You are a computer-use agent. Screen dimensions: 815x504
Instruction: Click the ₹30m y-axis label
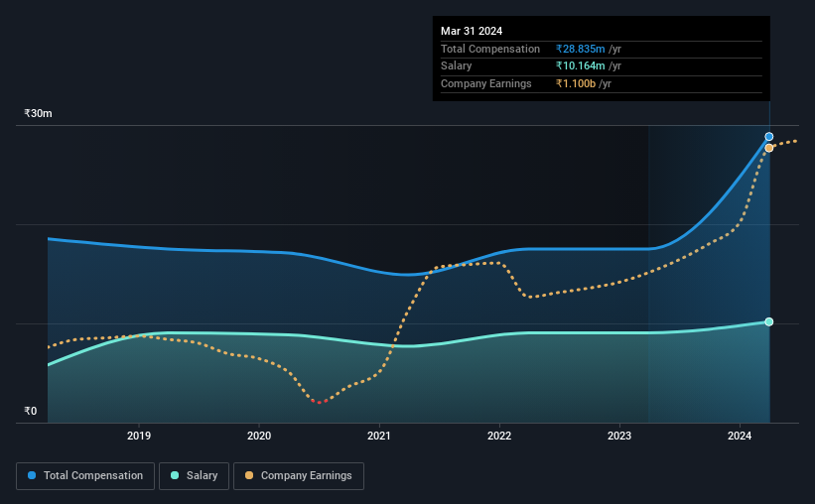point(38,113)
